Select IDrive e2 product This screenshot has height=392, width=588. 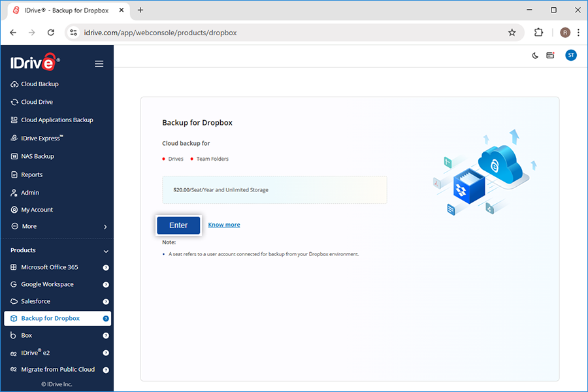(36, 353)
